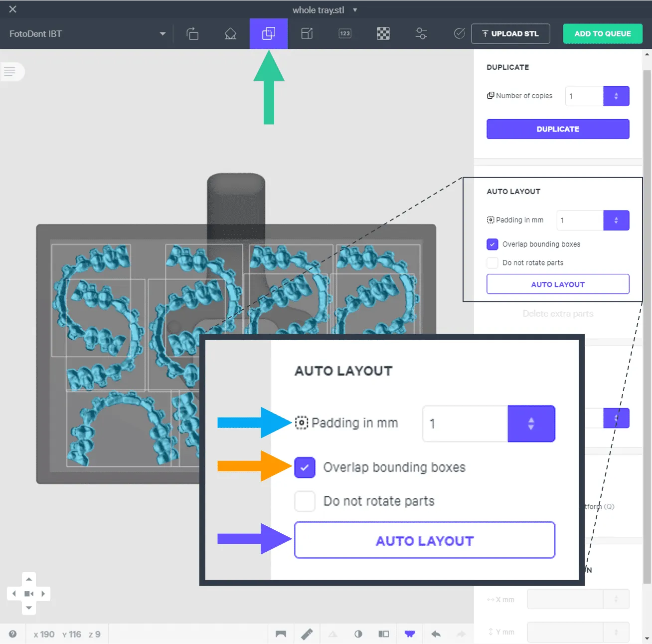Pan camera down with navigation pad arrow

tap(29, 608)
